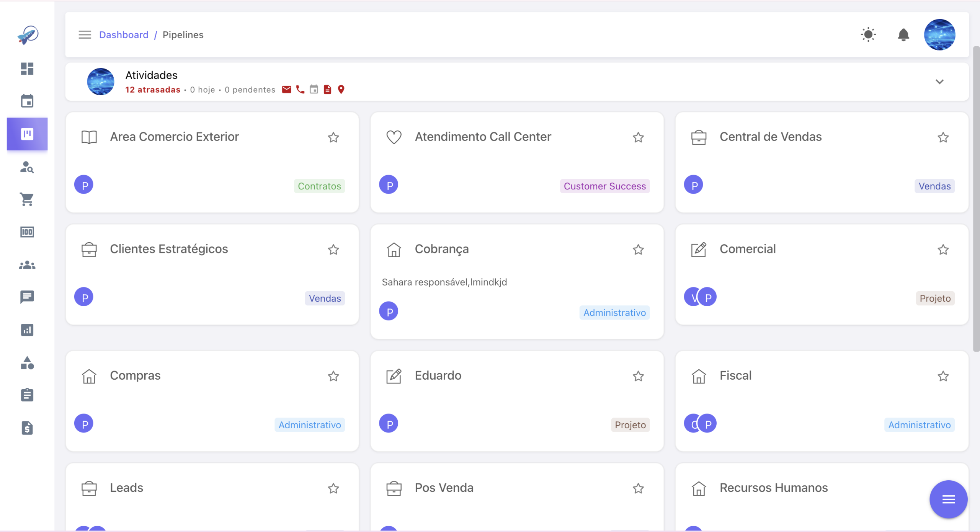980x532 pixels.
Task: Click the notifications bell icon
Action: tap(903, 35)
